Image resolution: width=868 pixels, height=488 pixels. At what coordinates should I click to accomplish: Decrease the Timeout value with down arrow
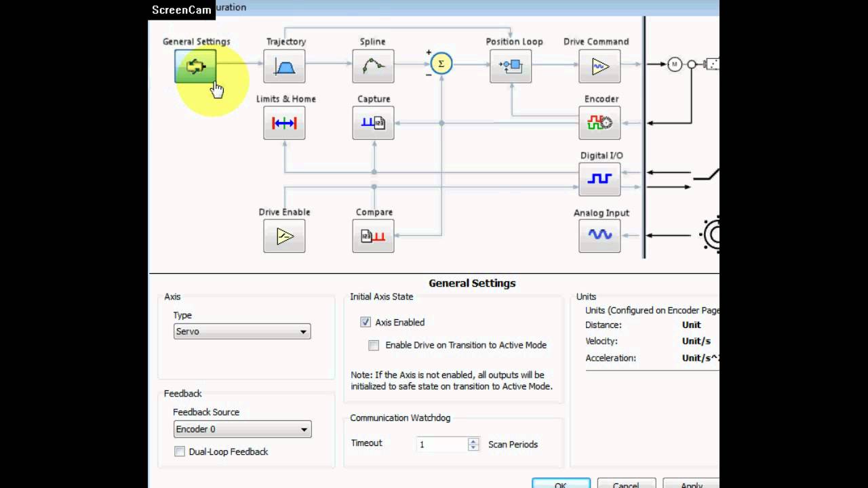[x=473, y=448]
